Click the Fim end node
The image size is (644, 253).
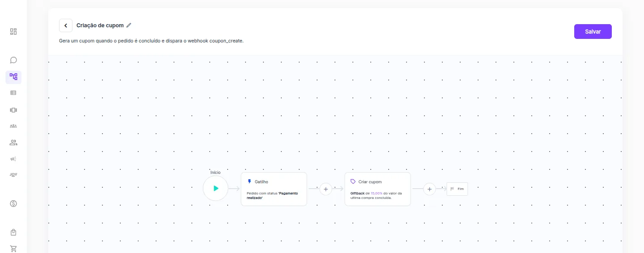(457, 189)
